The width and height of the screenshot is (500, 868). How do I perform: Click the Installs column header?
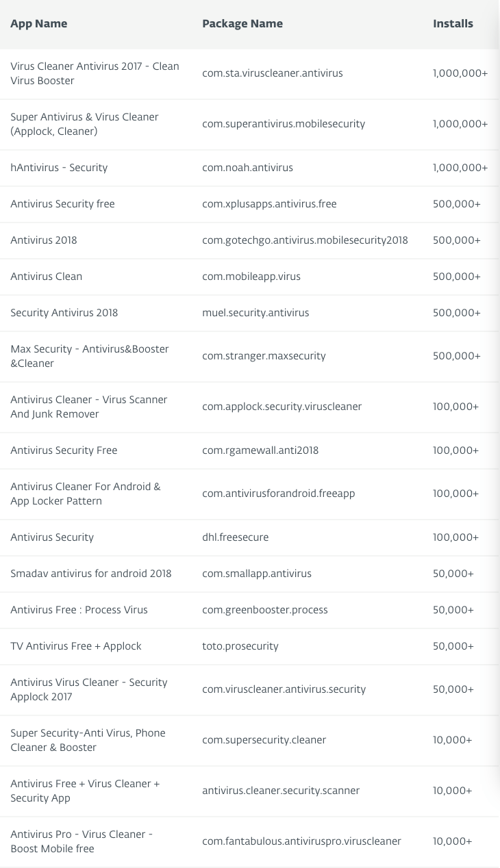click(453, 24)
